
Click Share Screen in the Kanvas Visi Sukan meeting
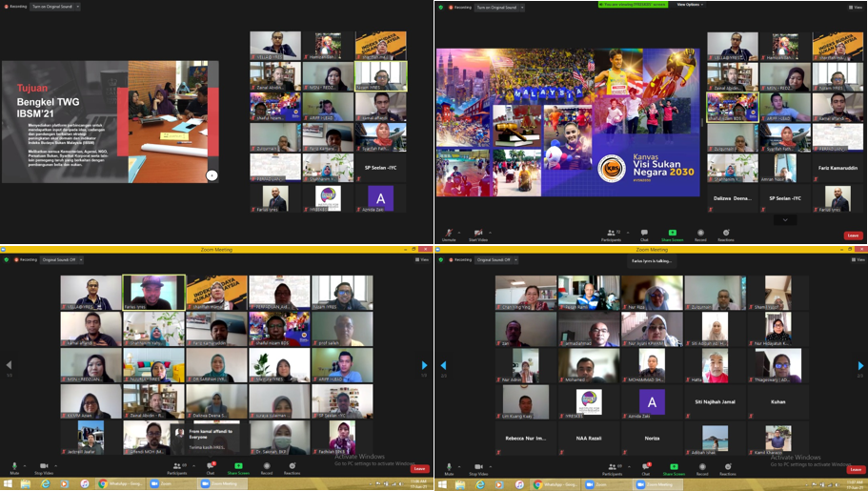point(673,232)
